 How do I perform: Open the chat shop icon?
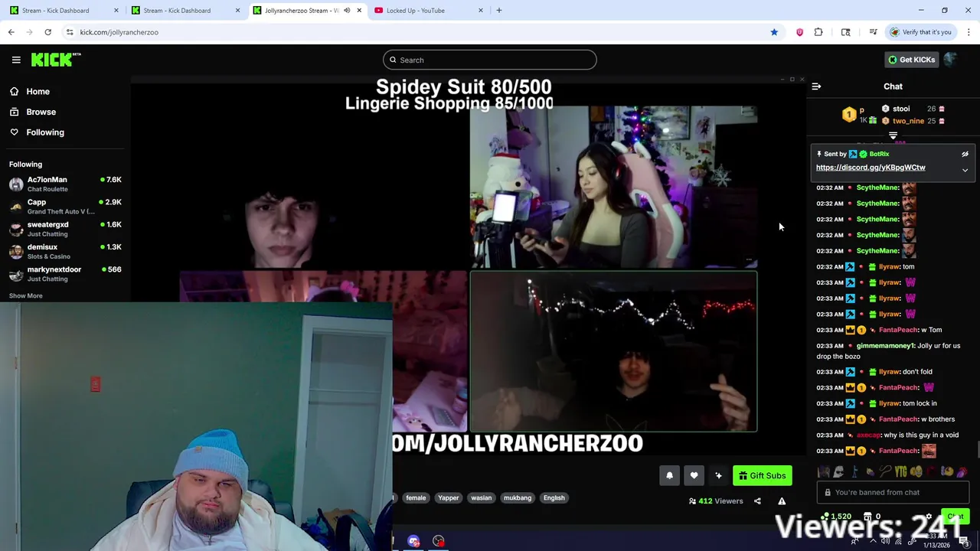(867, 517)
